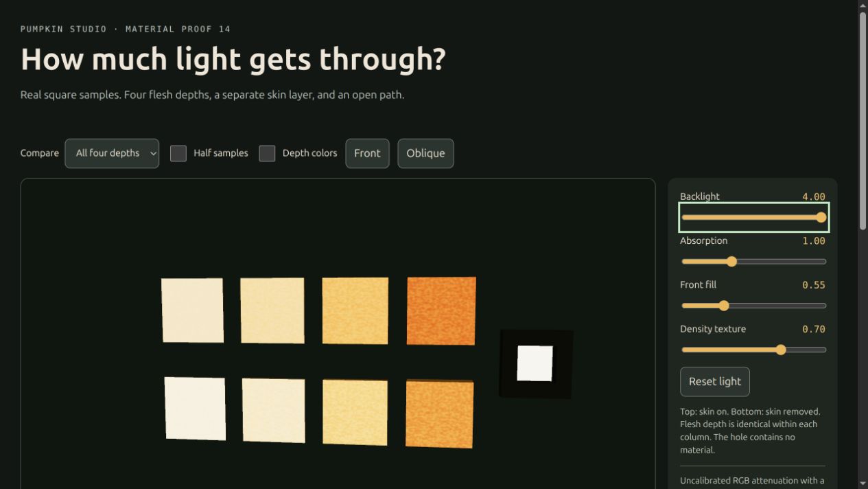Click the Pumpkin Studio Material Proof 14 label

pos(126,29)
